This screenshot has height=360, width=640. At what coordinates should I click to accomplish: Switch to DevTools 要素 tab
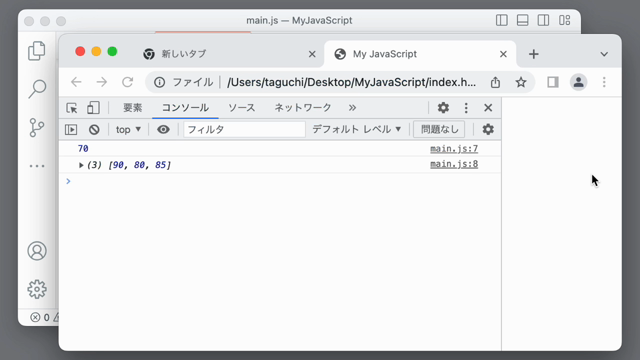pos(133,108)
